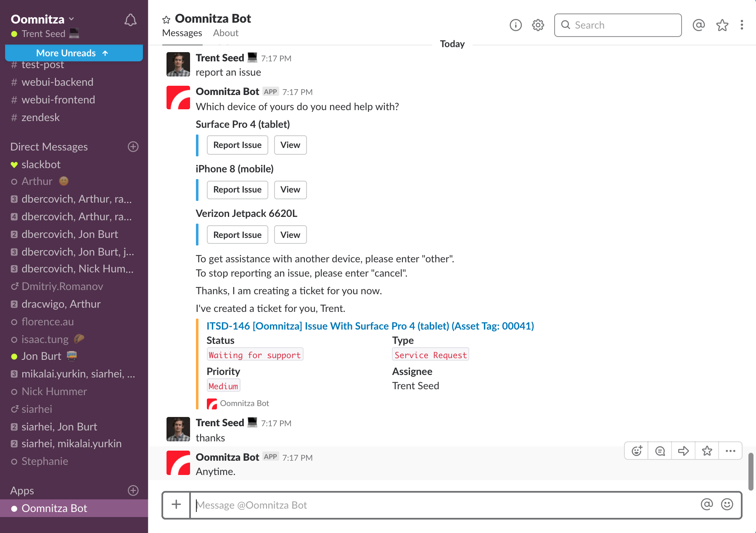Open conversation settings gear
Image resolution: width=756 pixels, height=533 pixels.
[538, 25]
